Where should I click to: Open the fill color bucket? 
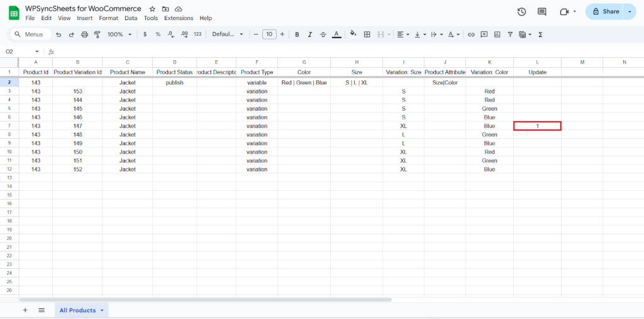pyautogui.click(x=353, y=35)
